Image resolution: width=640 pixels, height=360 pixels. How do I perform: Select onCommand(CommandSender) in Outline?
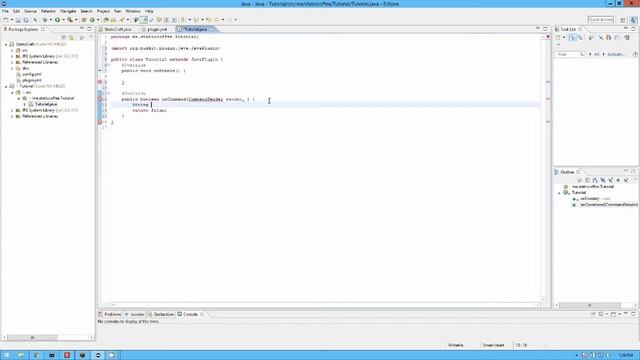609,204
